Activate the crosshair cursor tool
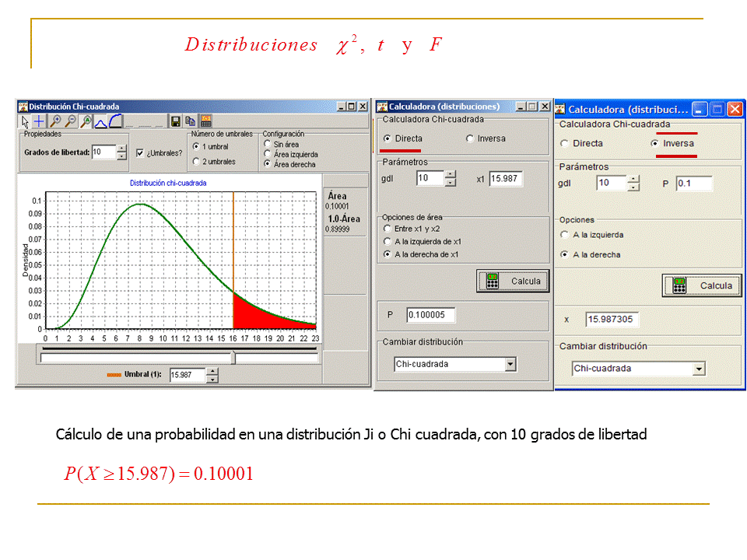The height and width of the screenshot is (560, 747). coord(39,121)
